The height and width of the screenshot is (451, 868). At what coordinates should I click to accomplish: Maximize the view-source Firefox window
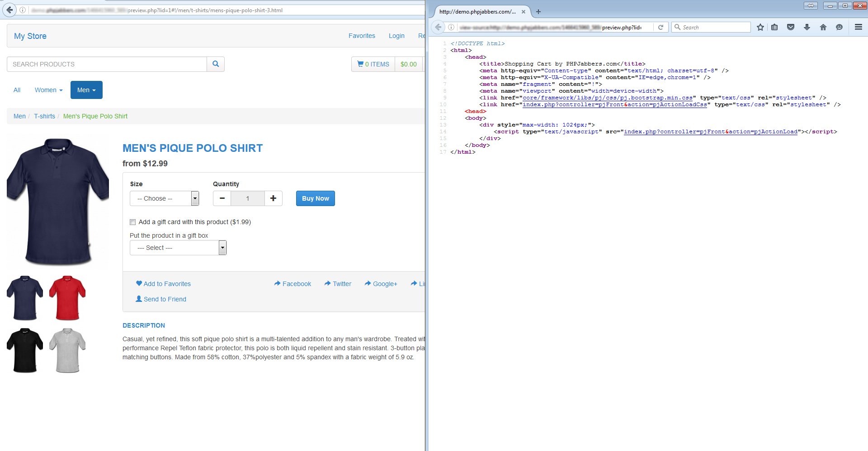tap(844, 6)
